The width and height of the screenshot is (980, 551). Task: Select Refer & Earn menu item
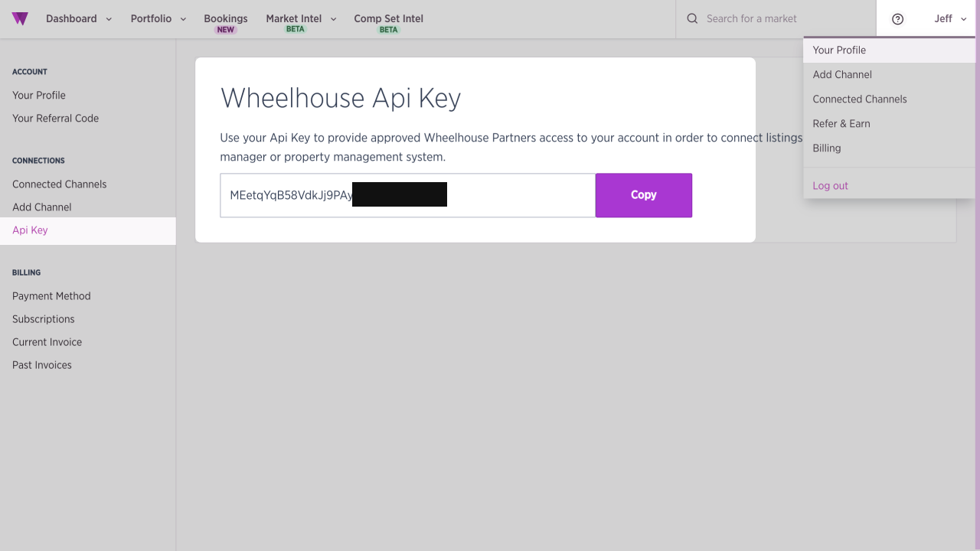click(841, 124)
